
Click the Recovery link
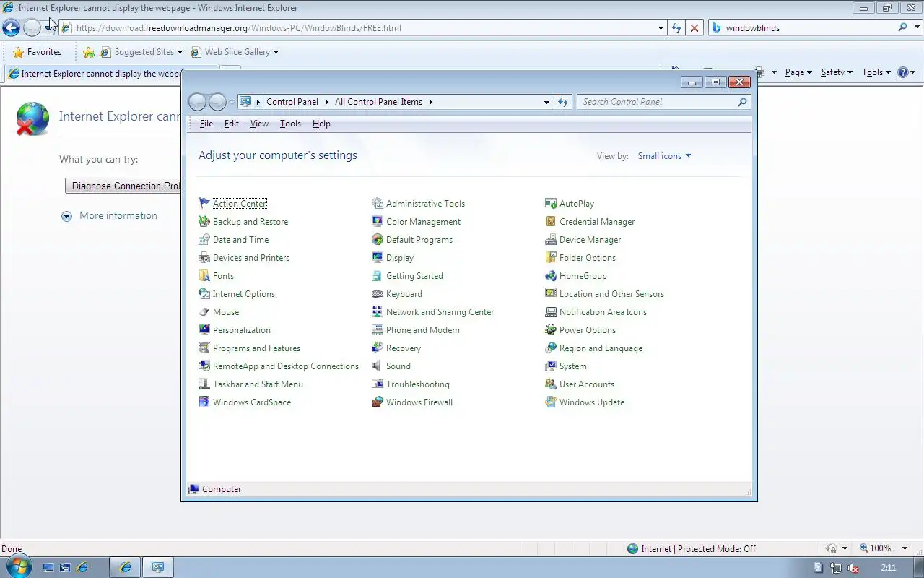(403, 348)
